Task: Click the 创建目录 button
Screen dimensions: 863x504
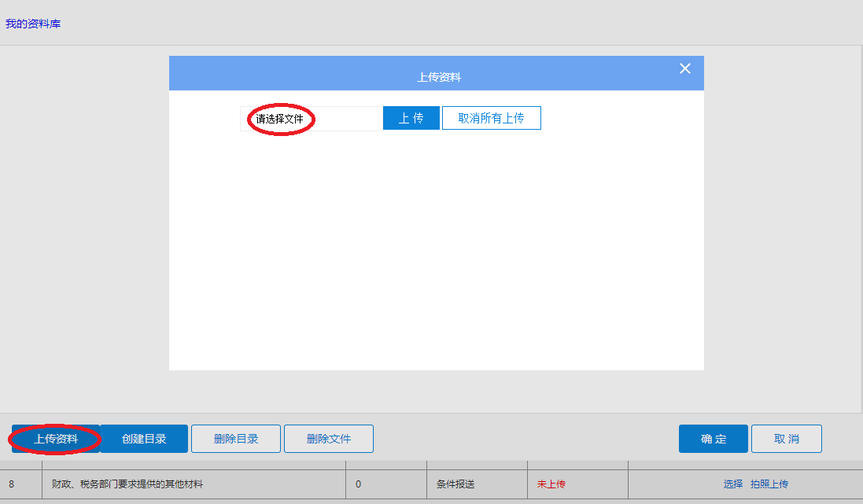Action: (144, 439)
